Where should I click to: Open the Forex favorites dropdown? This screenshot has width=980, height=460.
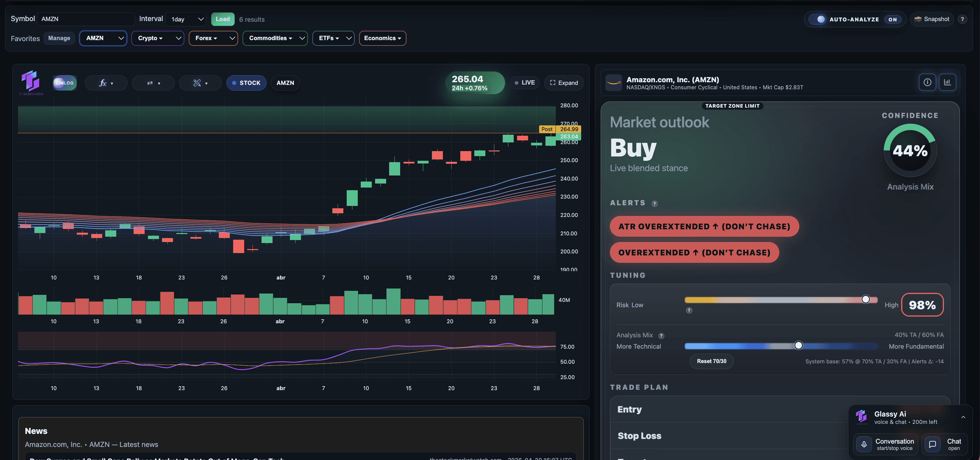point(213,38)
